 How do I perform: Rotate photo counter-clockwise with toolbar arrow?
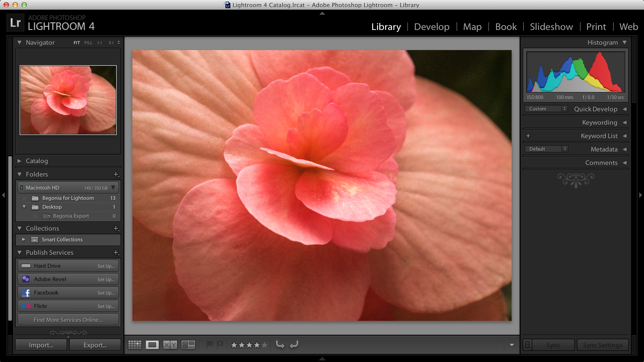click(280, 345)
